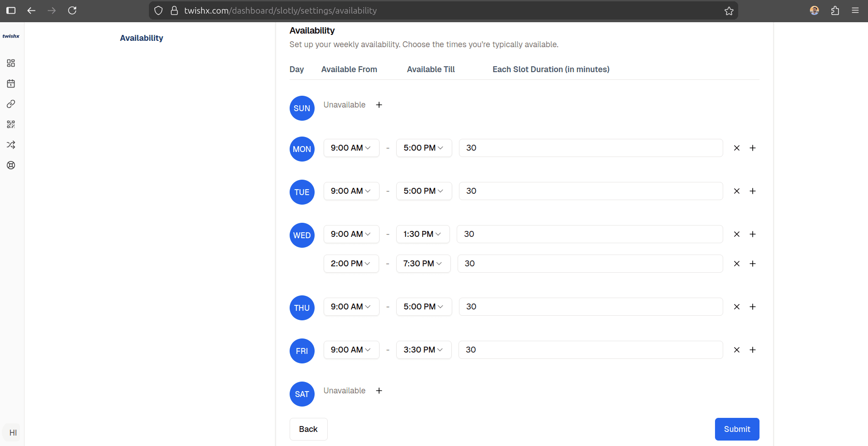Remove Friday's time slot
This screenshot has height=446, width=868.
(x=737, y=350)
